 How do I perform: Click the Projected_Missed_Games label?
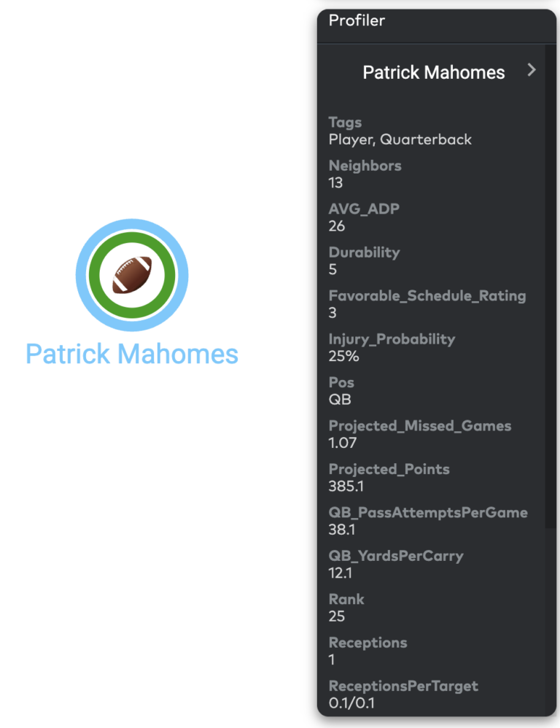(x=420, y=426)
